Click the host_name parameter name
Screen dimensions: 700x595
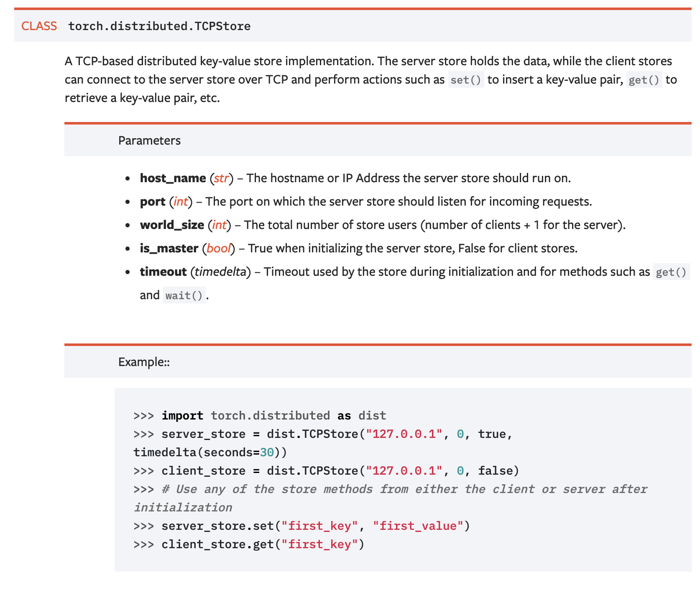[173, 178]
